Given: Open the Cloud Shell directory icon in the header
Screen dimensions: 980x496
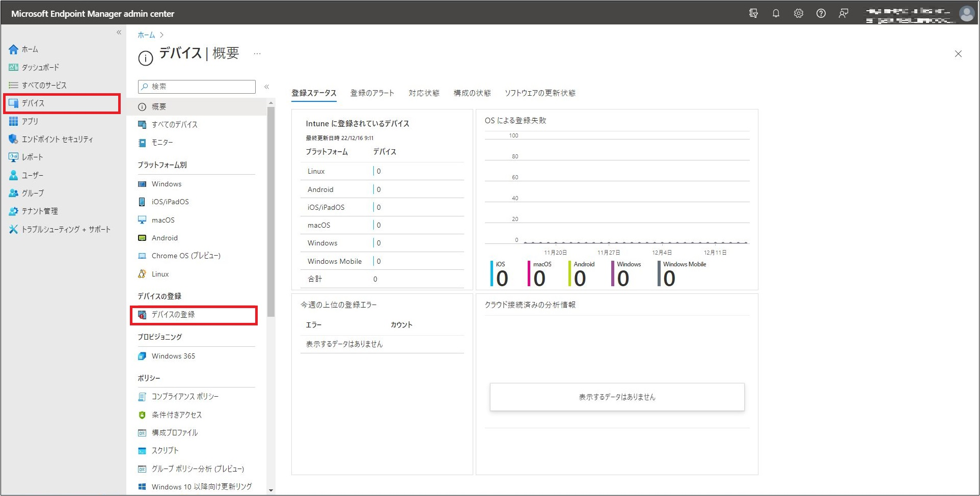Looking at the screenshot, I should point(753,13).
